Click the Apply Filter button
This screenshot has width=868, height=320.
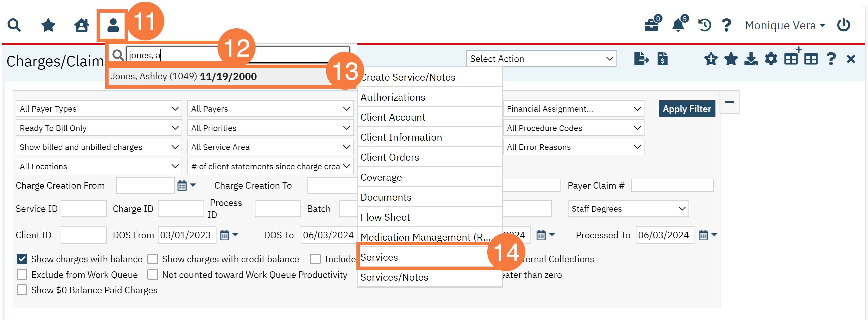click(x=687, y=109)
